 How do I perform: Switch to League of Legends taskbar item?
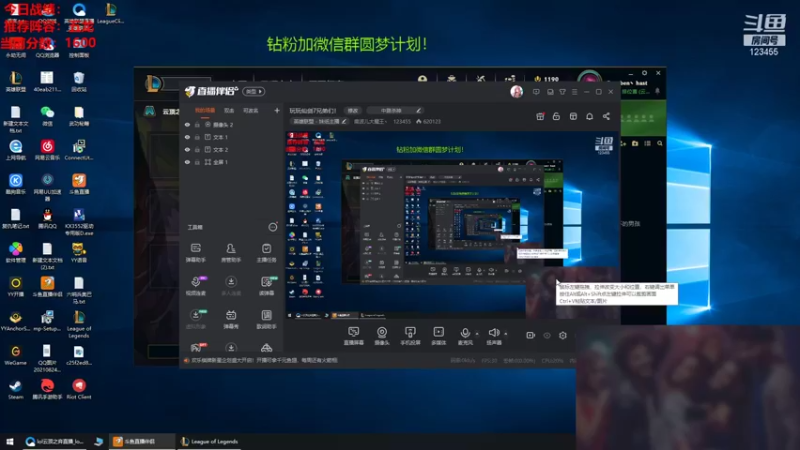pyautogui.click(x=210, y=441)
